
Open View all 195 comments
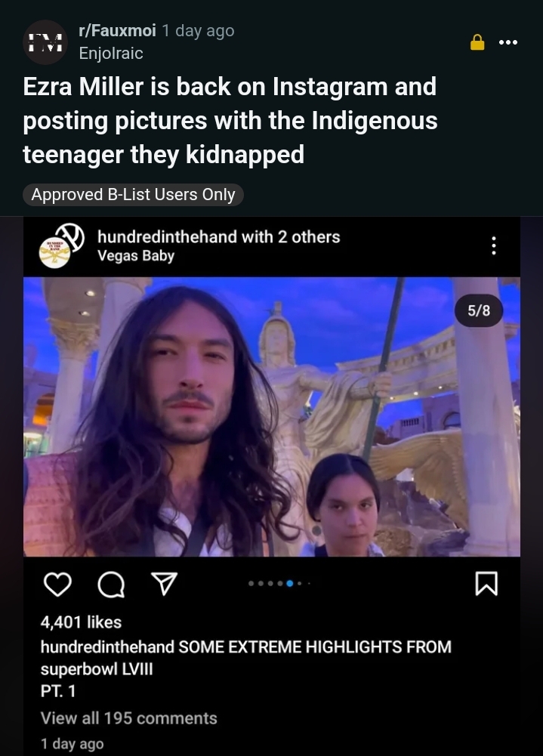pos(128,718)
